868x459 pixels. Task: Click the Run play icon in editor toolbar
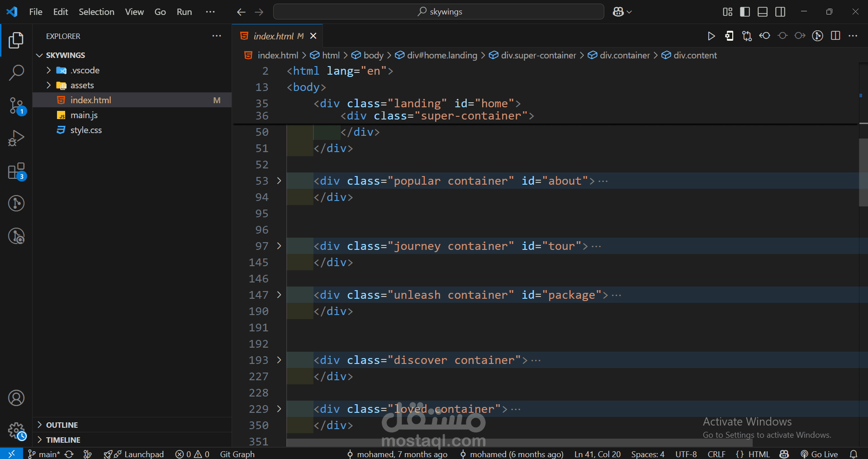click(x=711, y=36)
